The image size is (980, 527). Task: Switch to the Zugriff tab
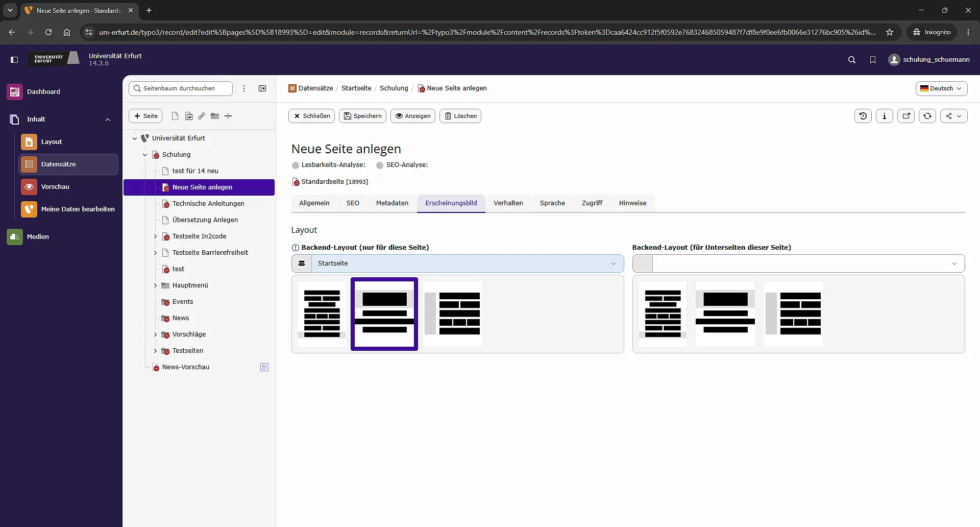point(592,203)
